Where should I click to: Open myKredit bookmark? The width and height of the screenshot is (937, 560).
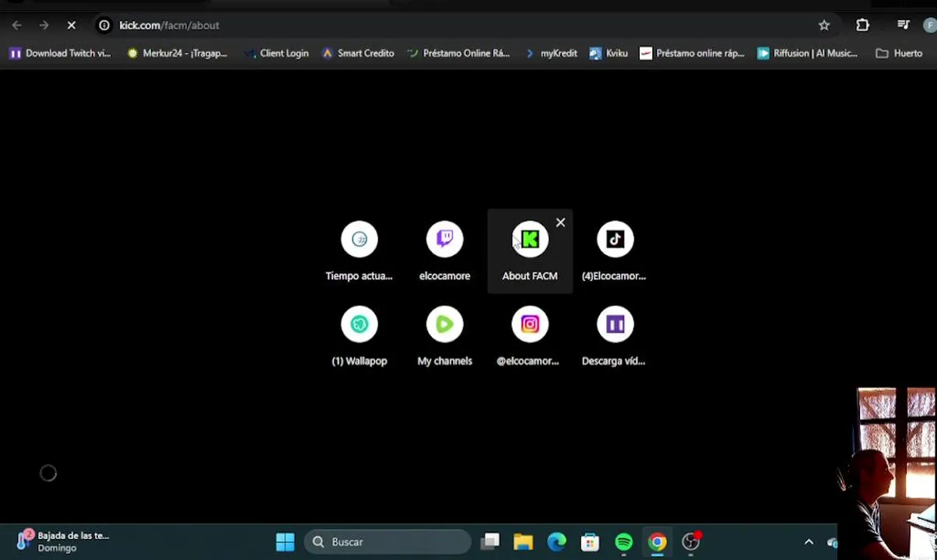pyautogui.click(x=551, y=54)
